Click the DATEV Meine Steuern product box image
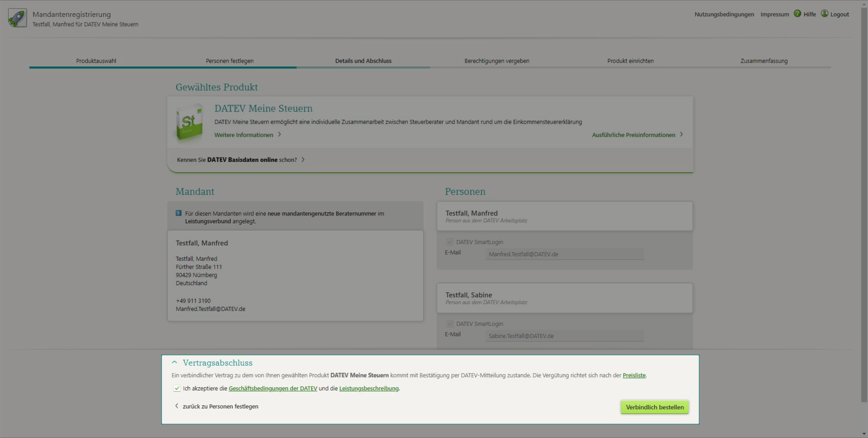Screen dimensions: 868x438 [189, 123]
